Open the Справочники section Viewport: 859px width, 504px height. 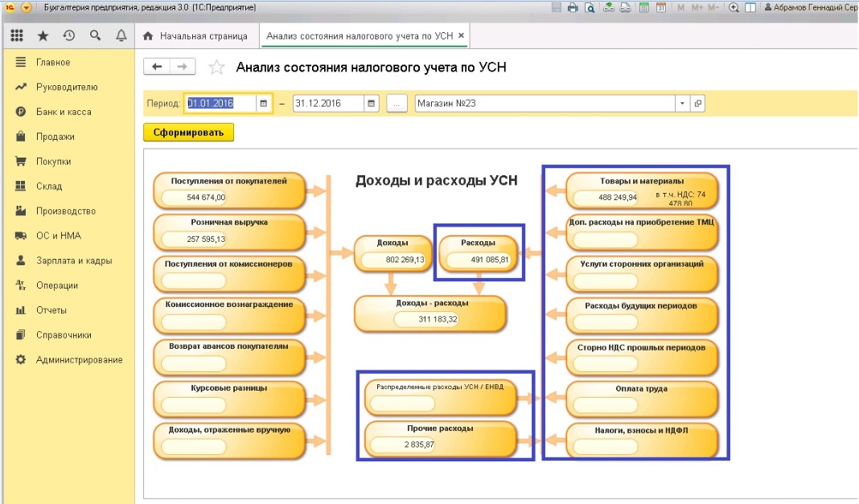pyautogui.click(x=64, y=335)
